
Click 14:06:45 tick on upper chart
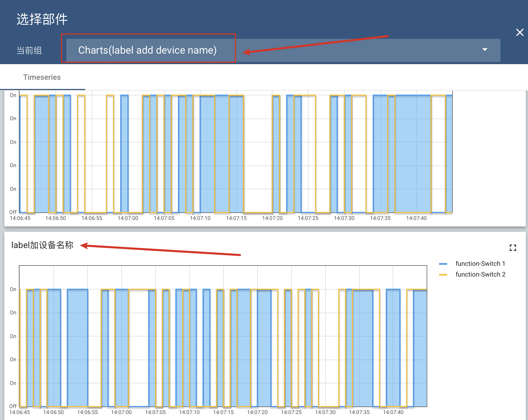point(20,218)
